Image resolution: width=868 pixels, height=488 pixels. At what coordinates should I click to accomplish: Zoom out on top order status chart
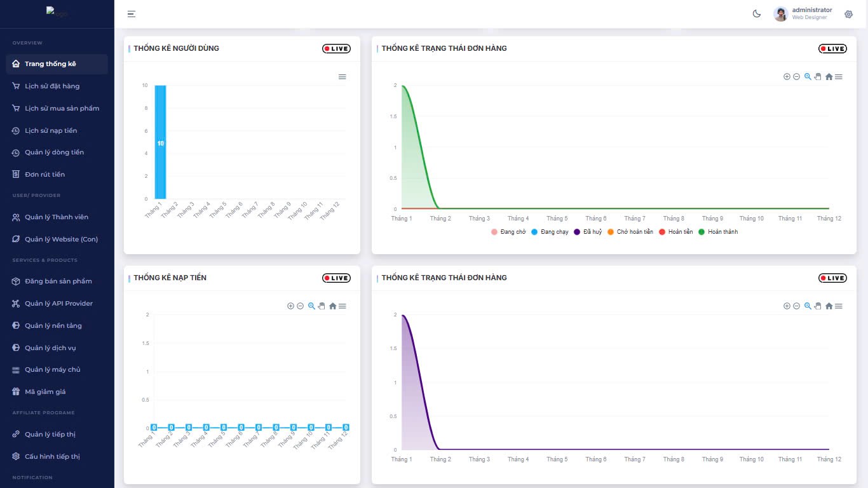[x=796, y=77]
